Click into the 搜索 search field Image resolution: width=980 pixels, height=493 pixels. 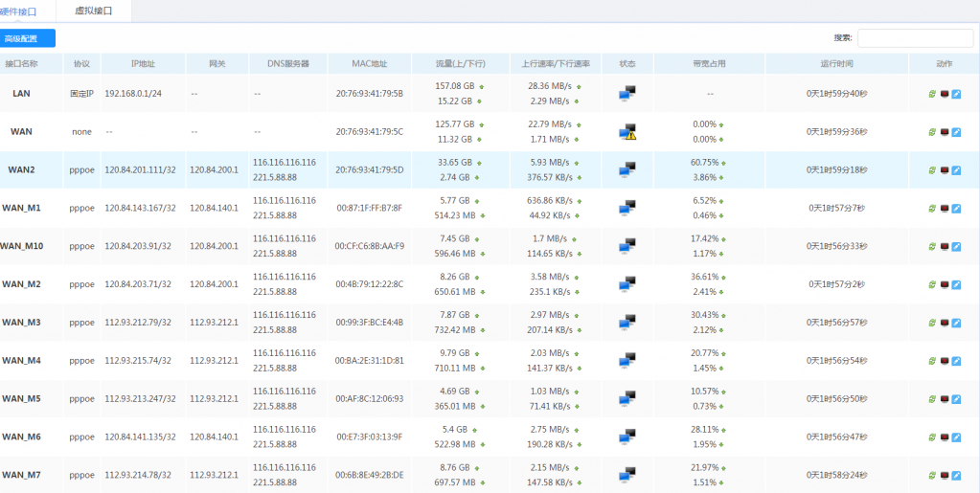click(x=915, y=38)
